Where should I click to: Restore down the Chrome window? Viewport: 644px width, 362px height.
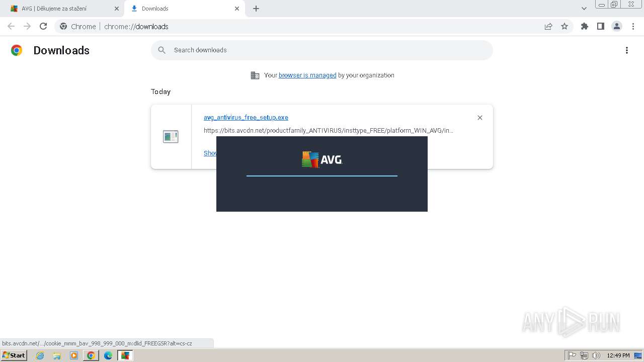(x=614, y=5)
